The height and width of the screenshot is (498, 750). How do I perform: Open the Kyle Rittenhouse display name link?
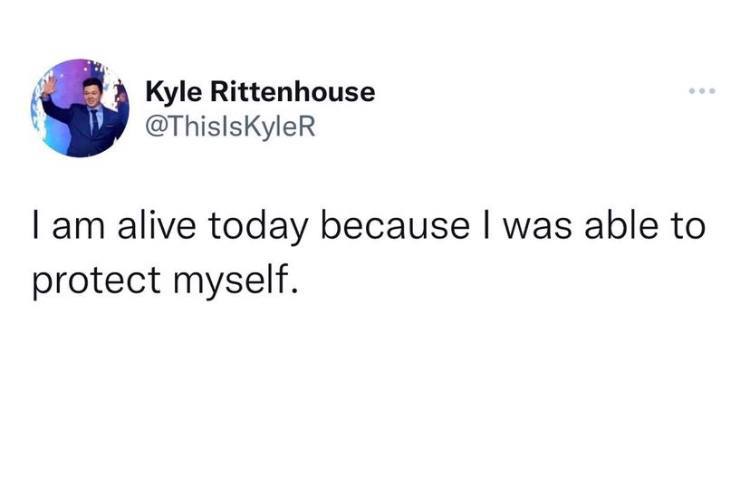pos(260,91)
